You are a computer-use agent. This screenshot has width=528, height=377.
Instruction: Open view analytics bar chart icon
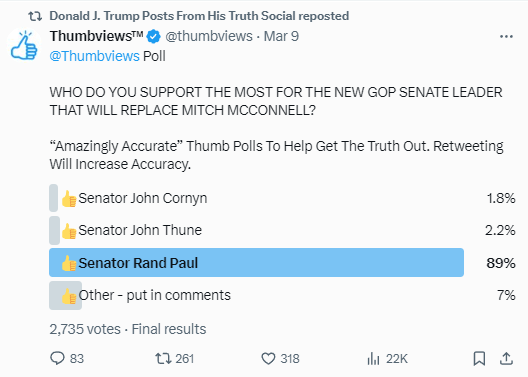[373, 359]
